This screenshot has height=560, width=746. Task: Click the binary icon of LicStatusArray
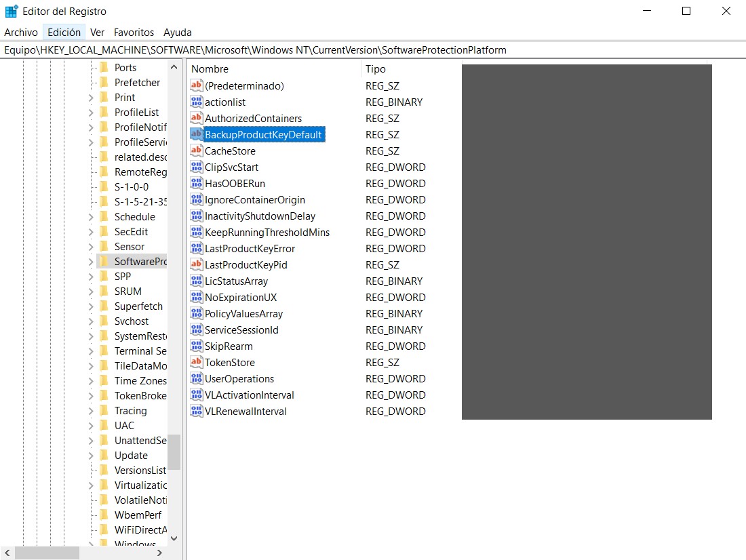(x=197, y=281)
